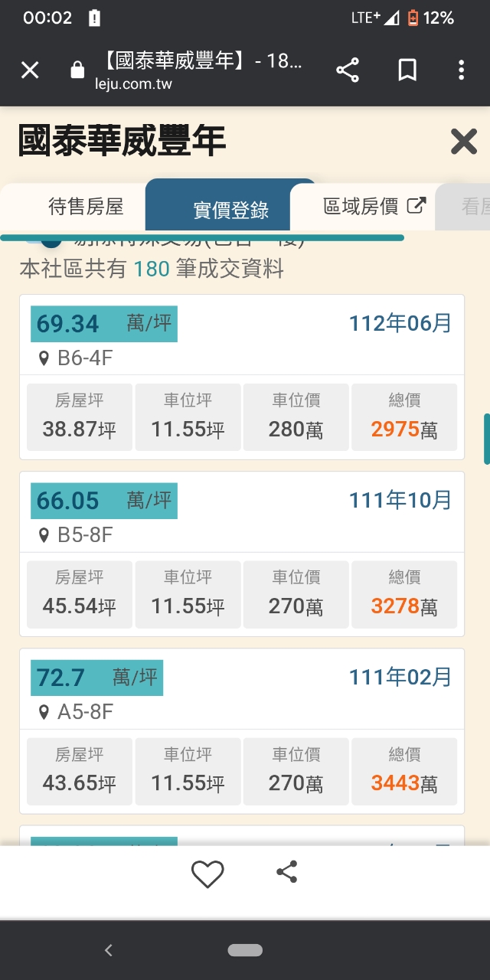Toggle the partially hidden transaction filter switch
Screen dimensions: 490x980
point(46,240)
